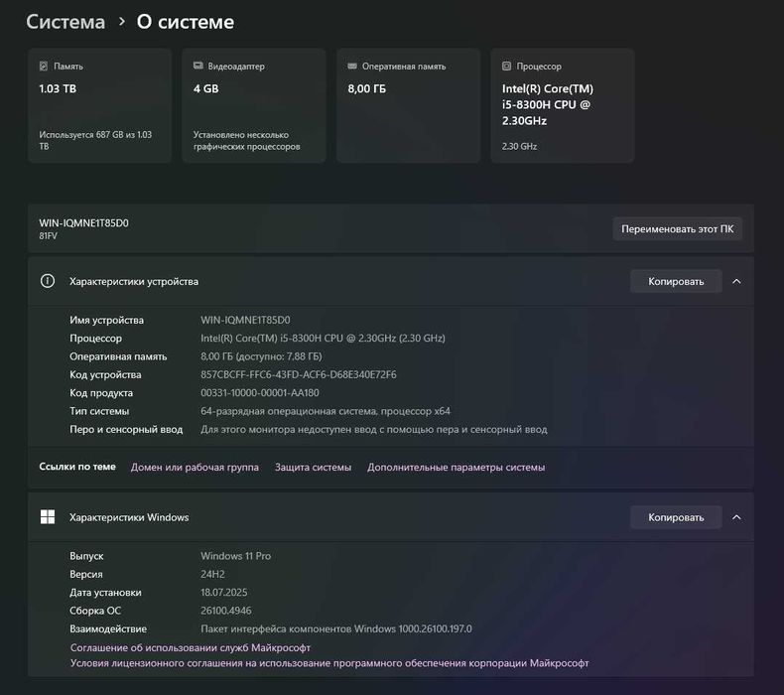Select device name value WIN-IQMNE1T85D0
Viewport: 784px width, 695px height.
245,320
